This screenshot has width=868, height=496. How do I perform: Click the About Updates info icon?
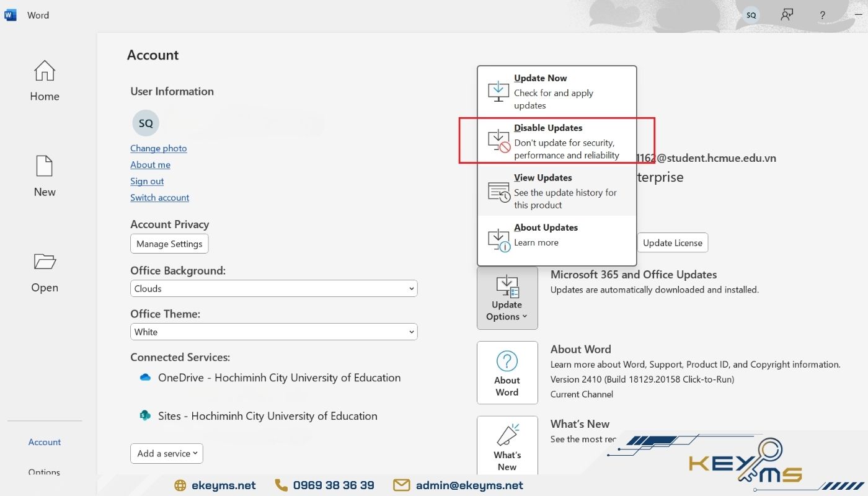coord(498,240)
